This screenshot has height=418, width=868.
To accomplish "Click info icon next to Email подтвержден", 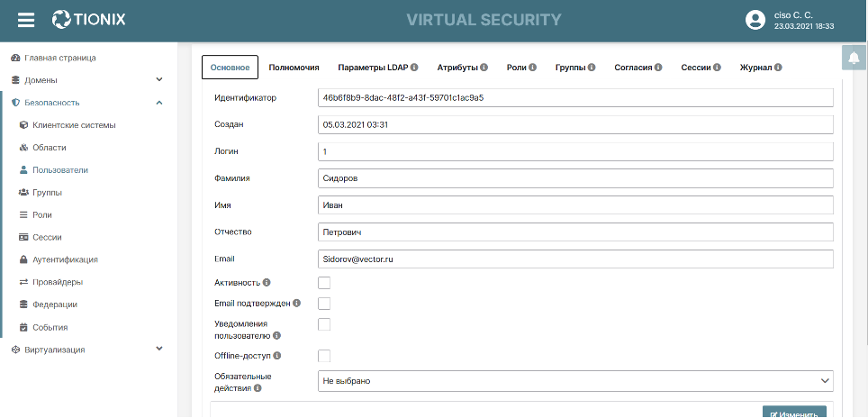I will tap(297, 304).
